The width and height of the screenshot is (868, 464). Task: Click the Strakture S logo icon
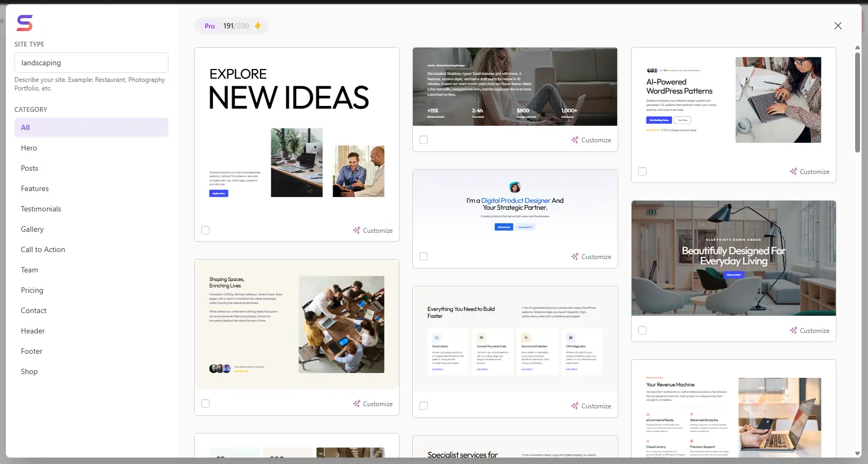point(25,23)
